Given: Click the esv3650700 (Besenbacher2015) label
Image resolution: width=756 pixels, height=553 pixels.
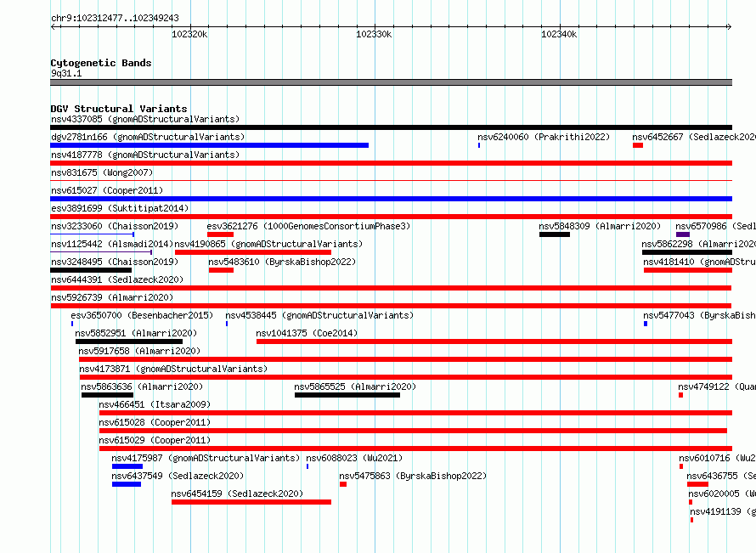Looking at the screenshot, I should [x=142, y=315].
